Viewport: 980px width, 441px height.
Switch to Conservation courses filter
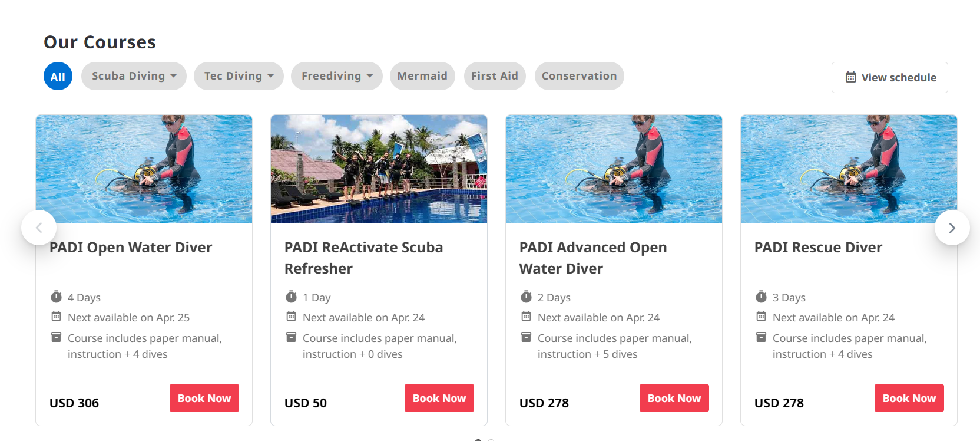579,76
